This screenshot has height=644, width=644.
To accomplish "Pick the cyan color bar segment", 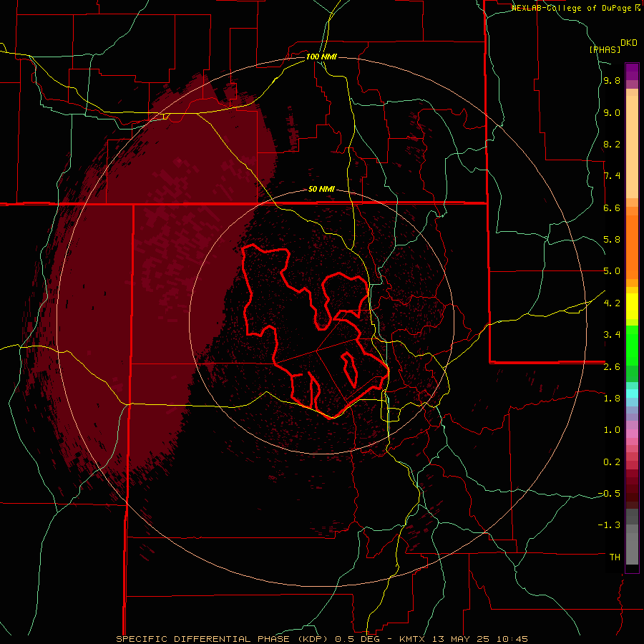I will coord(632,394).
